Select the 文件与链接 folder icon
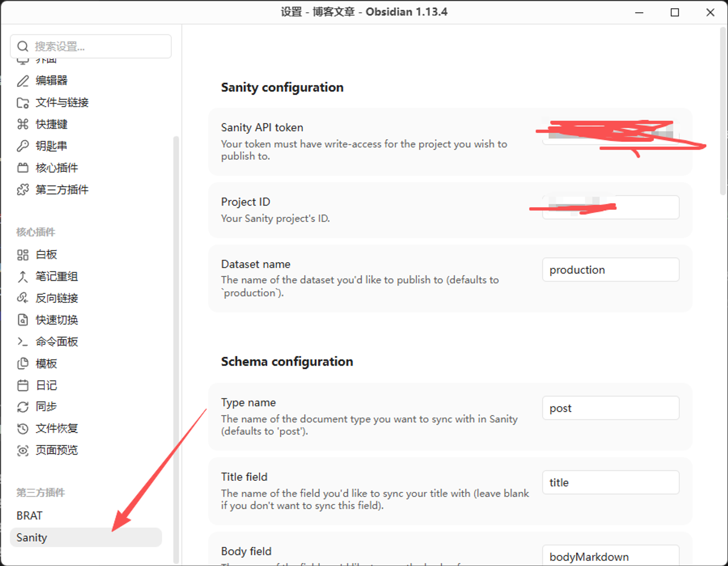 pos(23,102)
